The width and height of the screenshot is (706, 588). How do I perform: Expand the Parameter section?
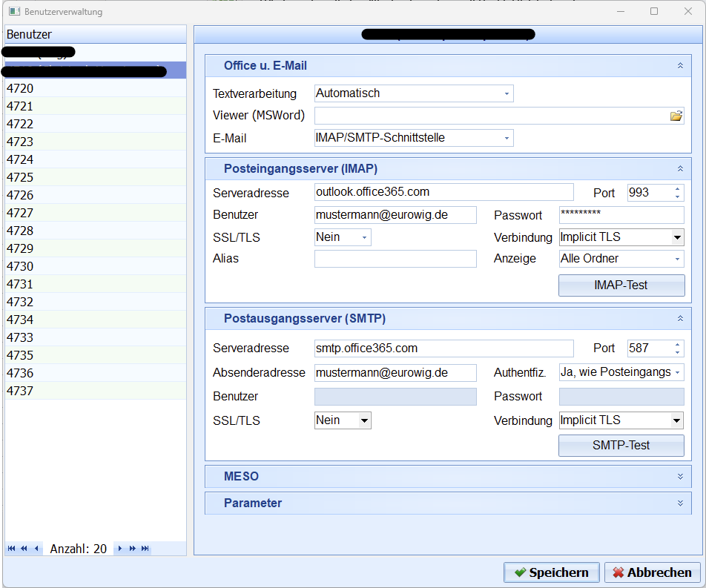pos(679,503)
